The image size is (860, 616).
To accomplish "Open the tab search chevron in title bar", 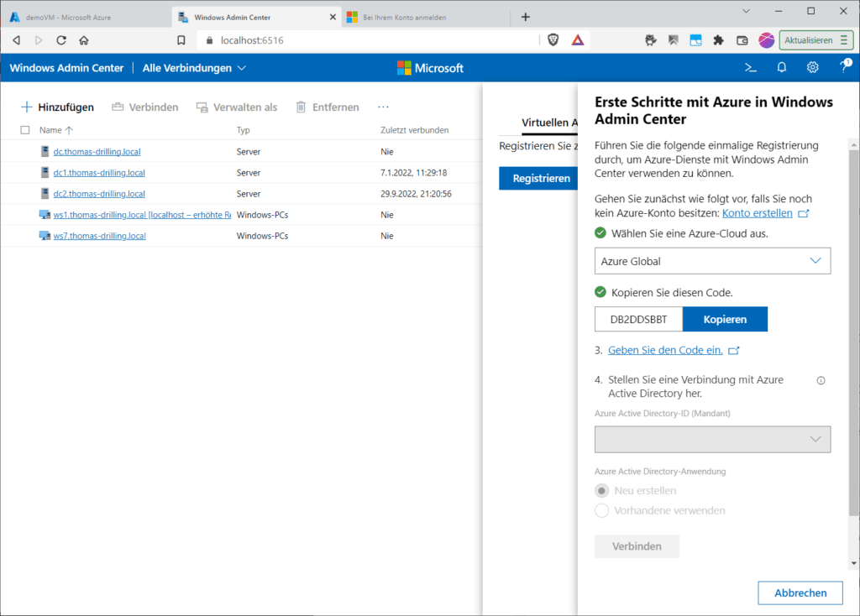I will pyautogui.click(x=746, y=11).
